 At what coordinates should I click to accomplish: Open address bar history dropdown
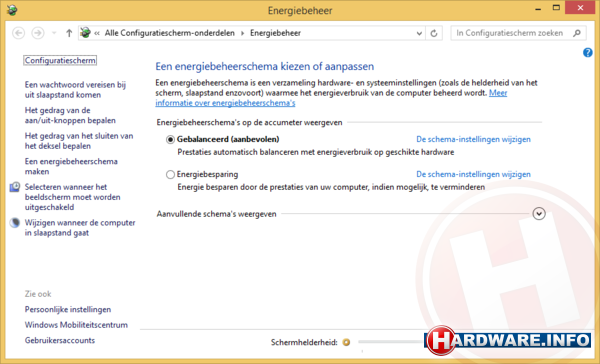tap(419, 33)
